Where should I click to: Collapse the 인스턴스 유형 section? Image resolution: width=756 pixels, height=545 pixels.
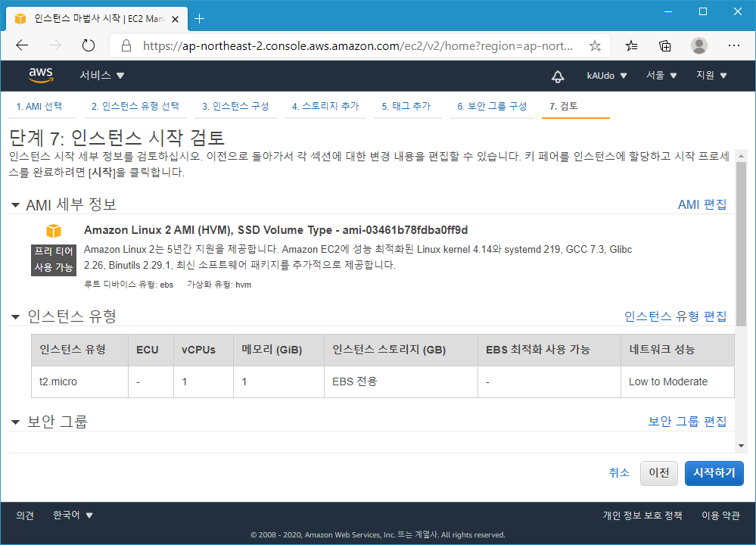pyautogui.click(x=15, y=317)
